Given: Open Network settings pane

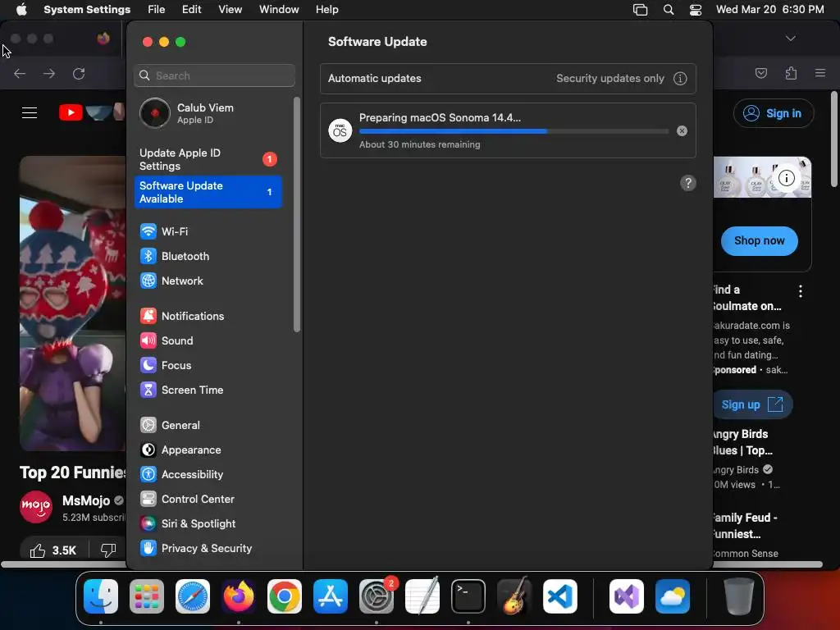Looking at the screenshot, I should coord(208,281).
